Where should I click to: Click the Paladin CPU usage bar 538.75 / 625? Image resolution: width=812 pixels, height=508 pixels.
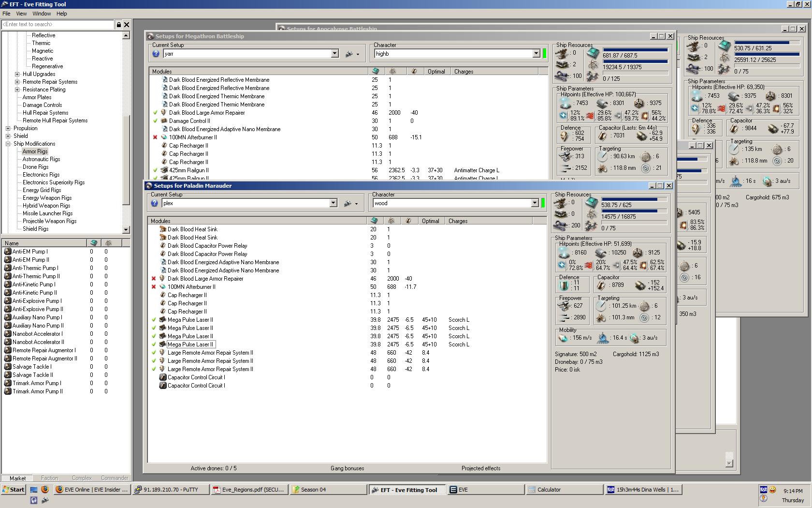635,199
